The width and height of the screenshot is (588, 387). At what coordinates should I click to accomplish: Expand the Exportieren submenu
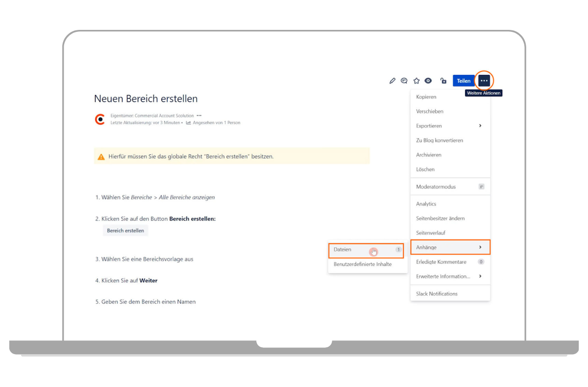coord(450,126)
